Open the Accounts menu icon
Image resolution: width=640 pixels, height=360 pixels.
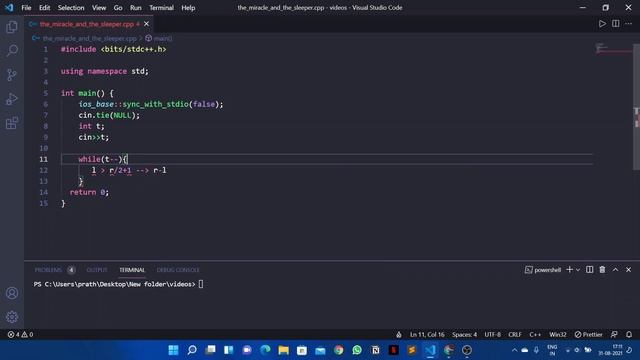(12, 293)
